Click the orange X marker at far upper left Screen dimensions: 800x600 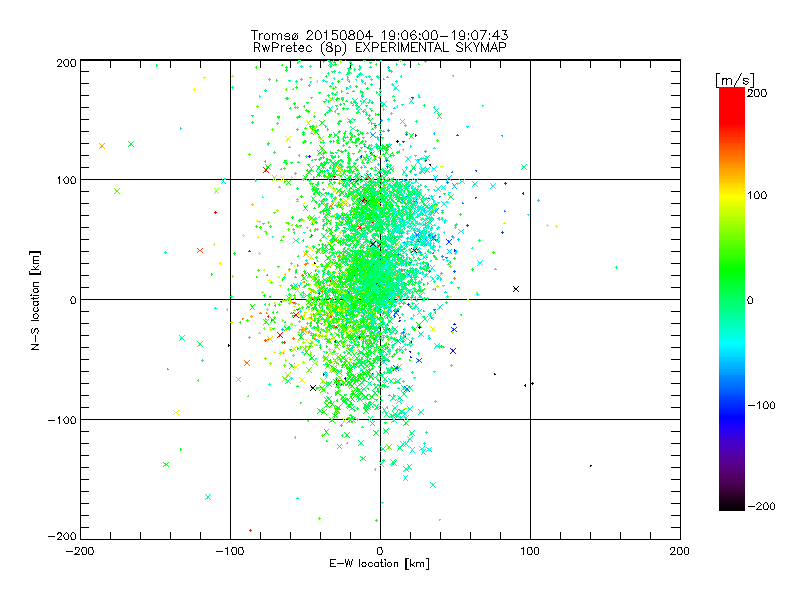(102, 146)
